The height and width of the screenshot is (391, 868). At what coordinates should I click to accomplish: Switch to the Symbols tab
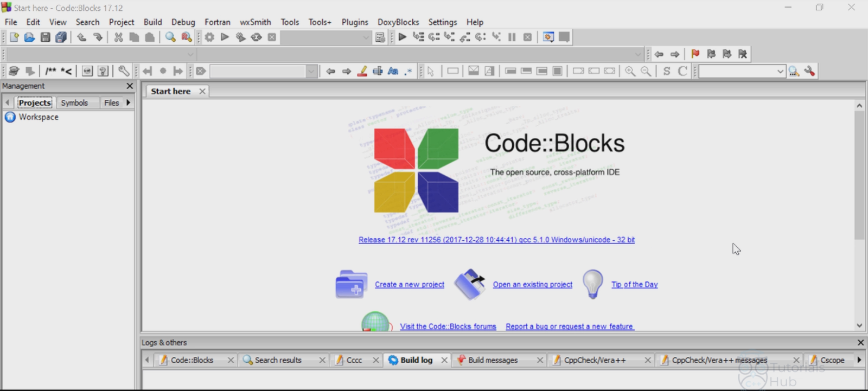click(74, 102)
